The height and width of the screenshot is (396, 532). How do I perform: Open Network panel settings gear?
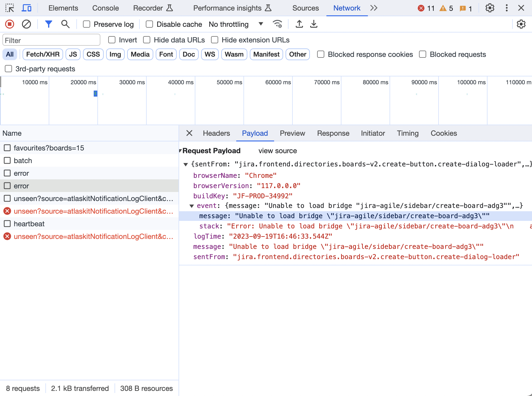click(521, 24)
